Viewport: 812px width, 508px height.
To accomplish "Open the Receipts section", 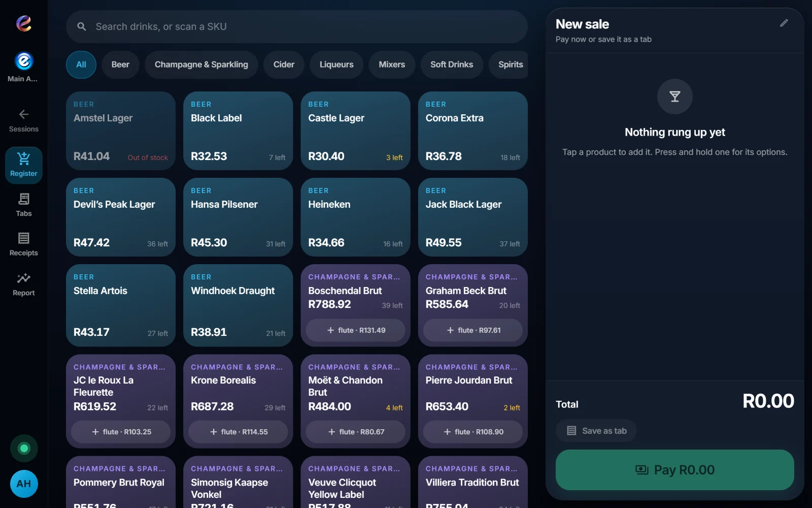I will coord(24,244).
